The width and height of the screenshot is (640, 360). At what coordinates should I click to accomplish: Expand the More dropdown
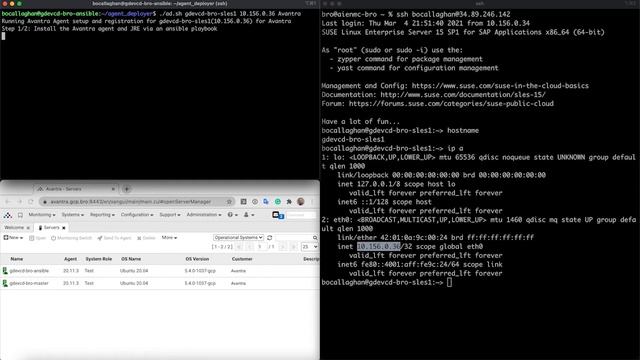tap(169, 238)
